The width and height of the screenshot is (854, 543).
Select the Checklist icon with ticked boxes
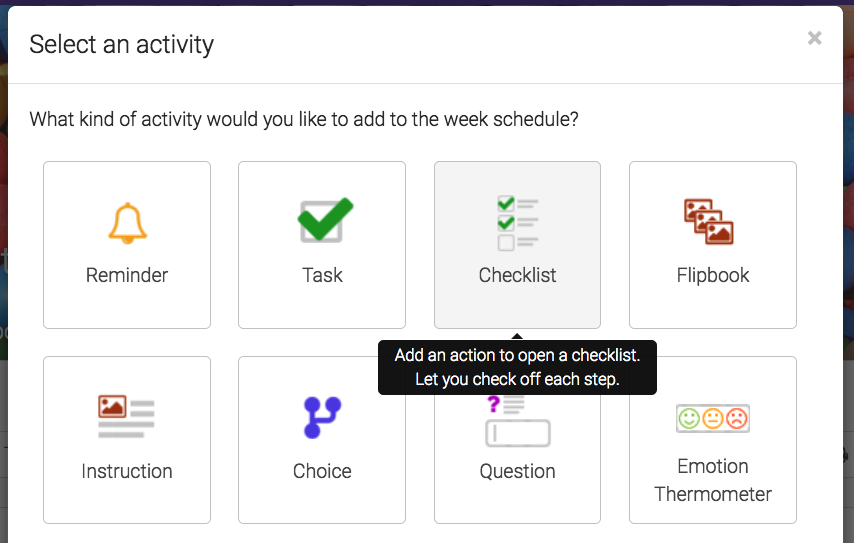pyautogui.click(x=517, y=222)
